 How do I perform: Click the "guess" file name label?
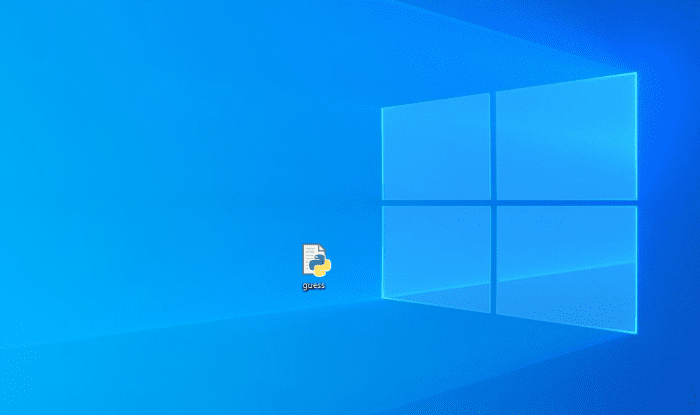(314, 286)
